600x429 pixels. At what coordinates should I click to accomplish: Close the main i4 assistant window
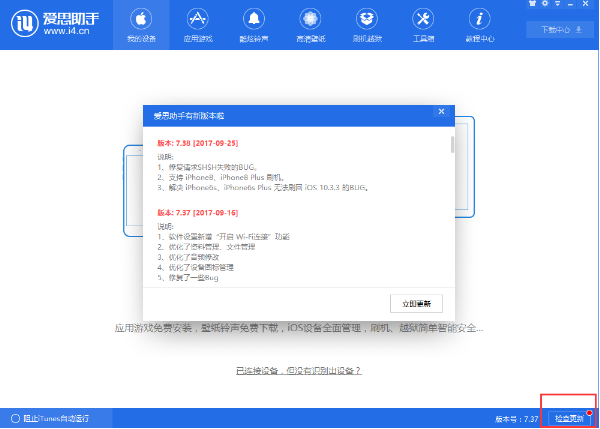coord(585,3)
